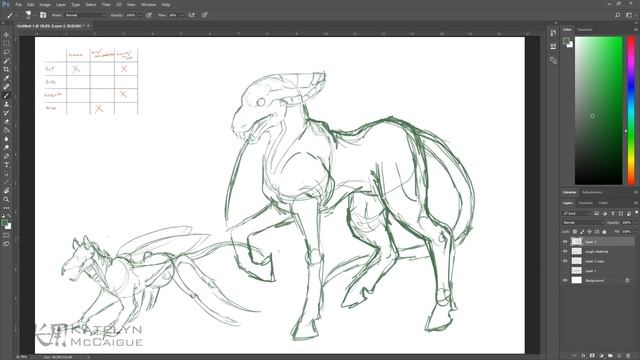Viewport: 640px width, 360px height.
Task: Enable airbrush build-up mode
Action: point(192,15)
